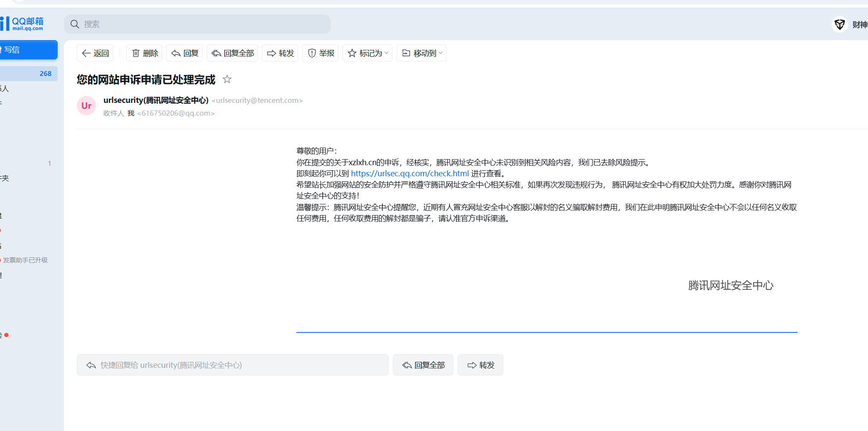Click 转发 in the top toolbar
The height and width of the screenshot is (431, 868).
click(x=280, y=53)
